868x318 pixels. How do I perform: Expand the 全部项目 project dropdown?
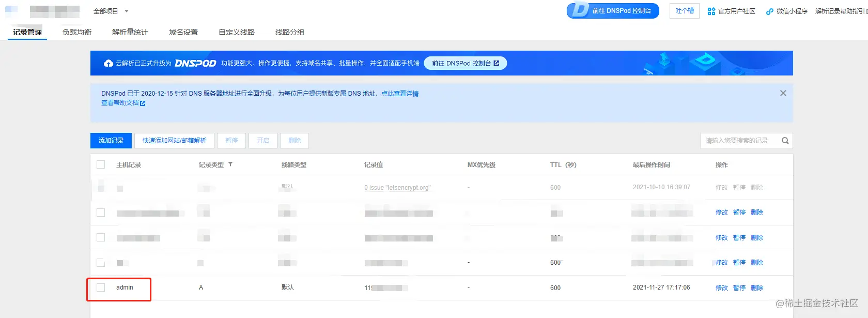111,11
